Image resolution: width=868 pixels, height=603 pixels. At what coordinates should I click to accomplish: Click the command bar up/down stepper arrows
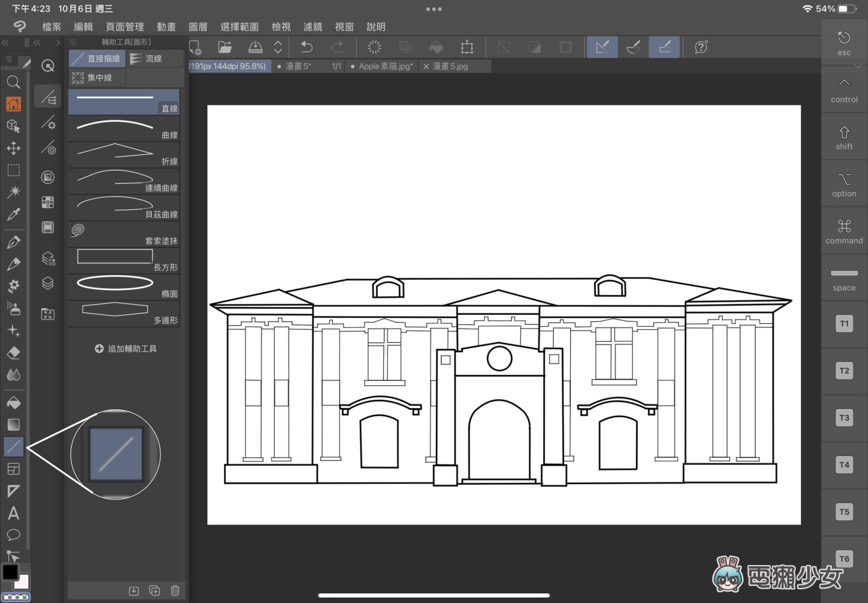(278, 47)
